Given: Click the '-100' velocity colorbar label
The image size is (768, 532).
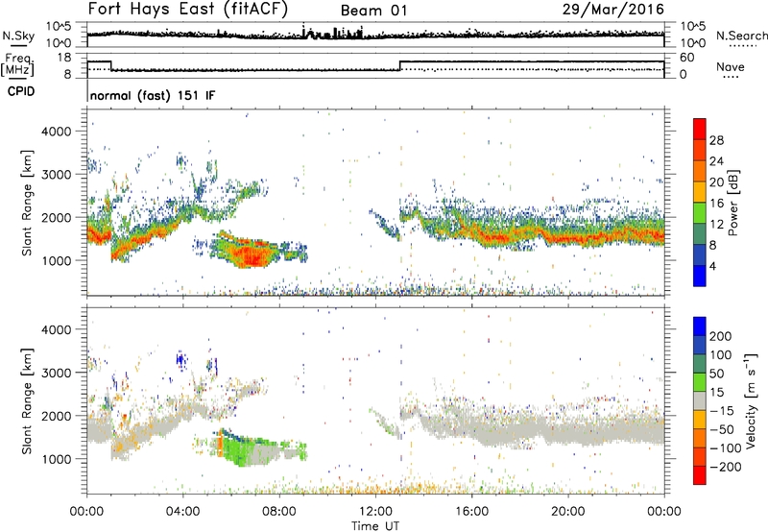Looking at the screenshot, I should [726, 448].
